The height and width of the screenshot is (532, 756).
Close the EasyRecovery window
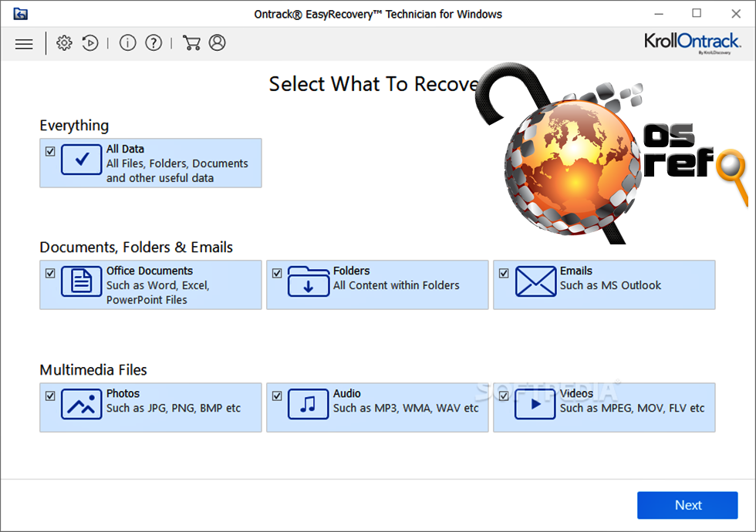pos(736,14)
